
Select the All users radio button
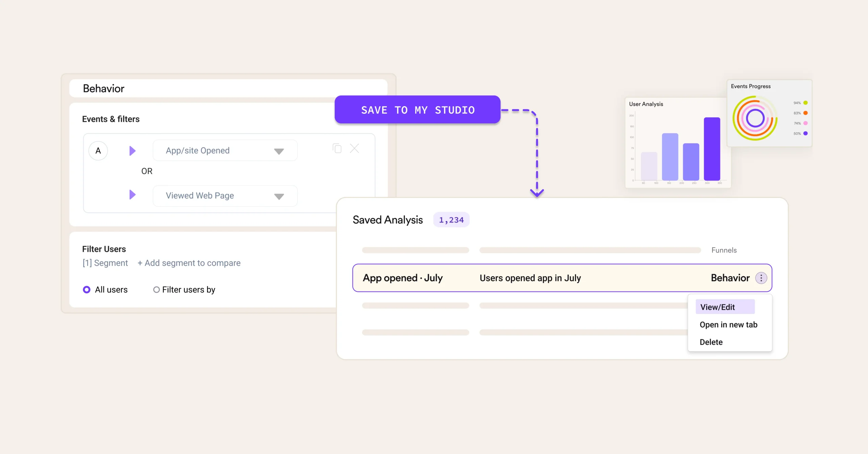[87, 290]
